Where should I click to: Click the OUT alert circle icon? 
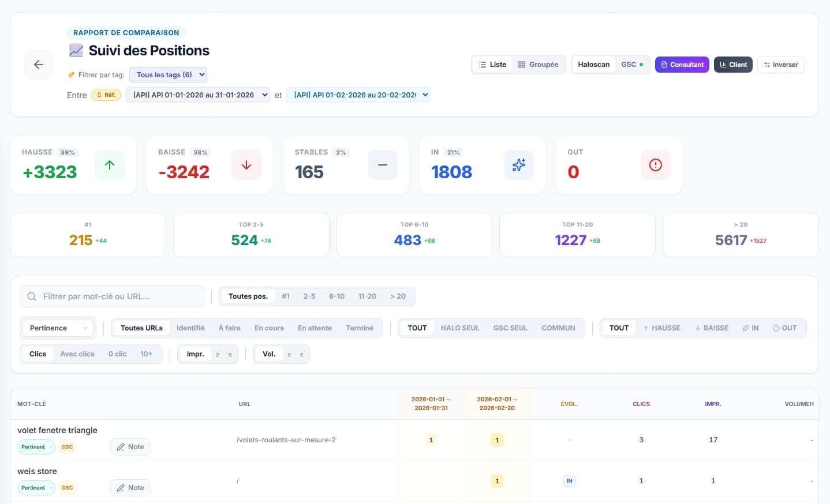655,165
